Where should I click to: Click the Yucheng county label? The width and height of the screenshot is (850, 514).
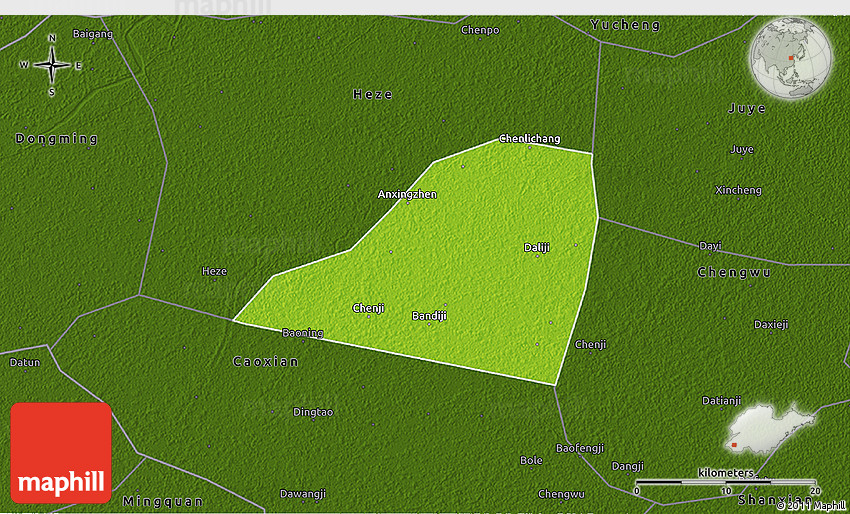(625, 25)
